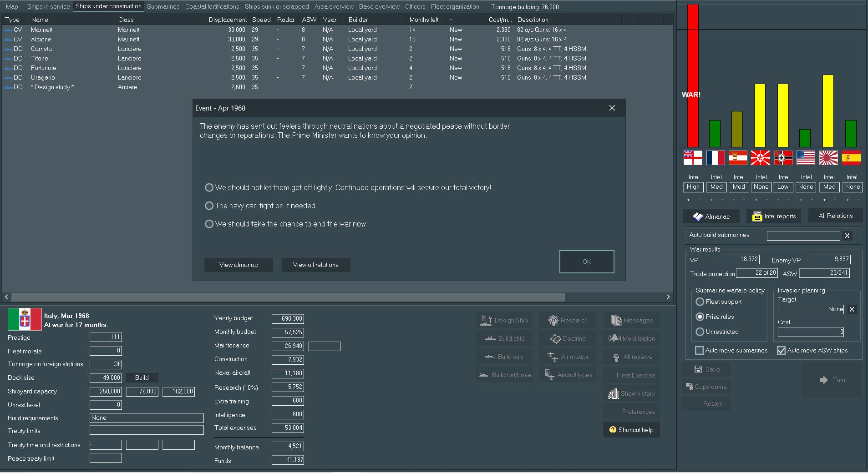The image size is (868, 473).
Task: Open Intel reports
Action: click(x=774, y=216)
